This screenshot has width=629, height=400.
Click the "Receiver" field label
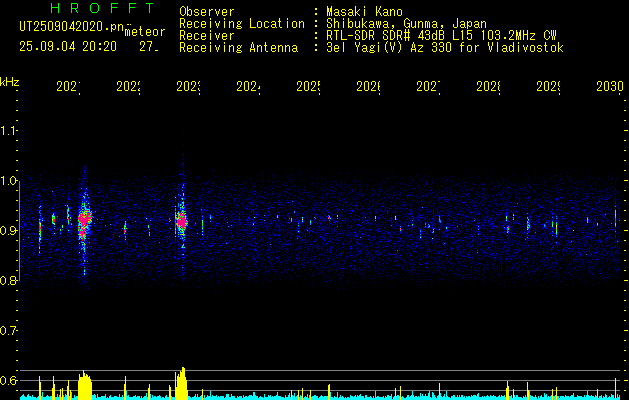pyautogui.click(x=207, y=36)
